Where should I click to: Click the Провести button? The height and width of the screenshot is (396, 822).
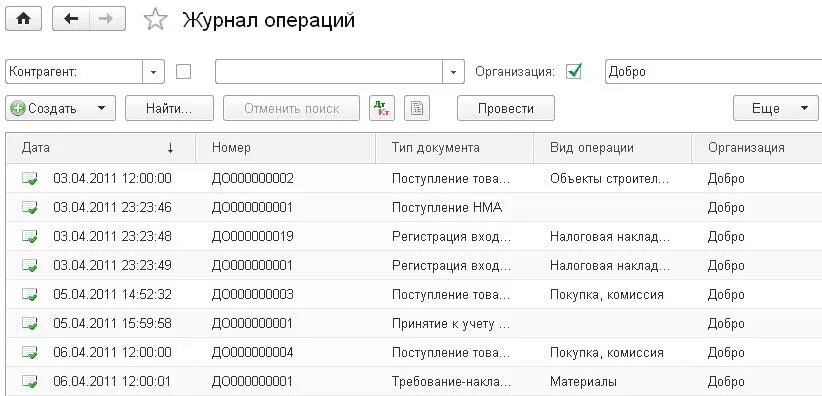point(506,108)
